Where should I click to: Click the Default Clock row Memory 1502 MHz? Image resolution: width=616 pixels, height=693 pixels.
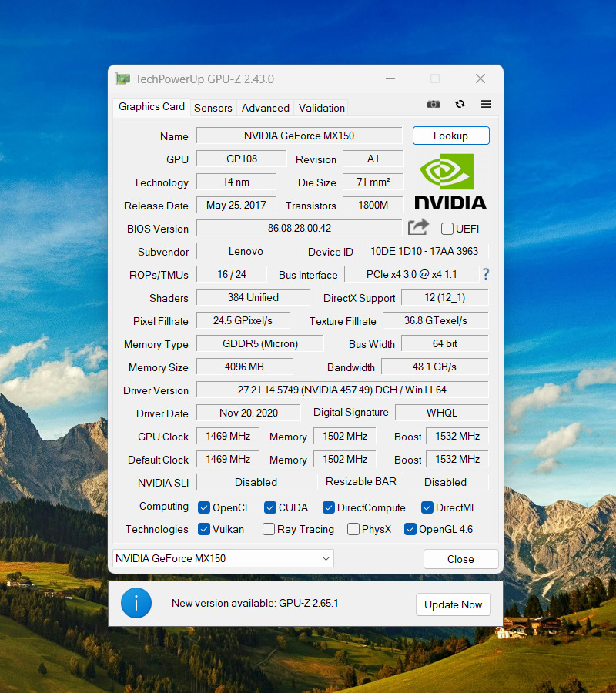[345, 459]
